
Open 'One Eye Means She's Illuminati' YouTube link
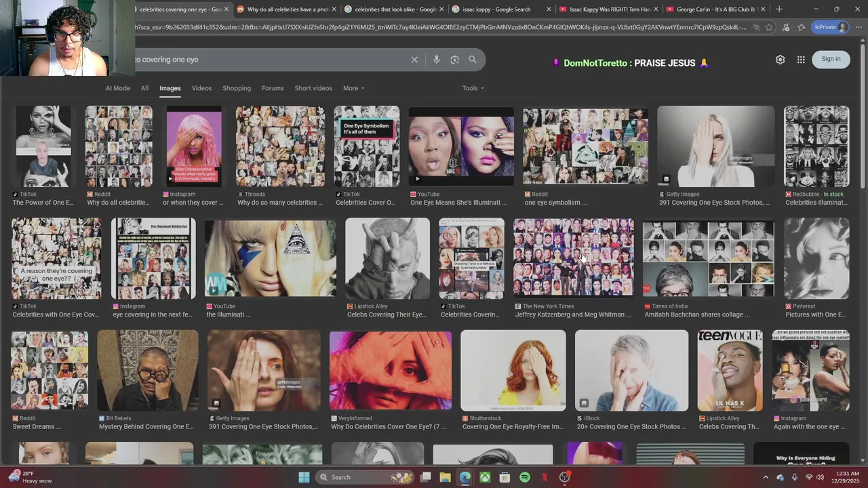tap(458, 203)
